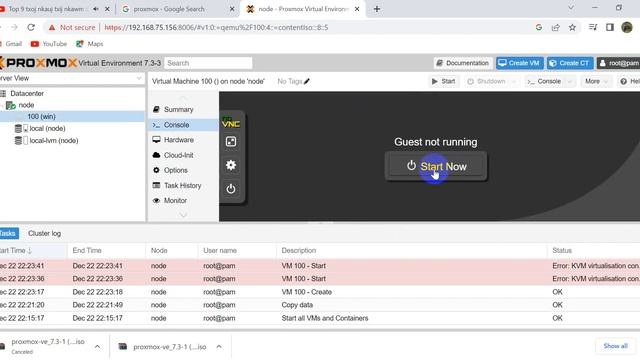The width and height of the screenshot is (640, 360).
Task: Select Start all VMs and Containers row
Action: coord(320,318)
